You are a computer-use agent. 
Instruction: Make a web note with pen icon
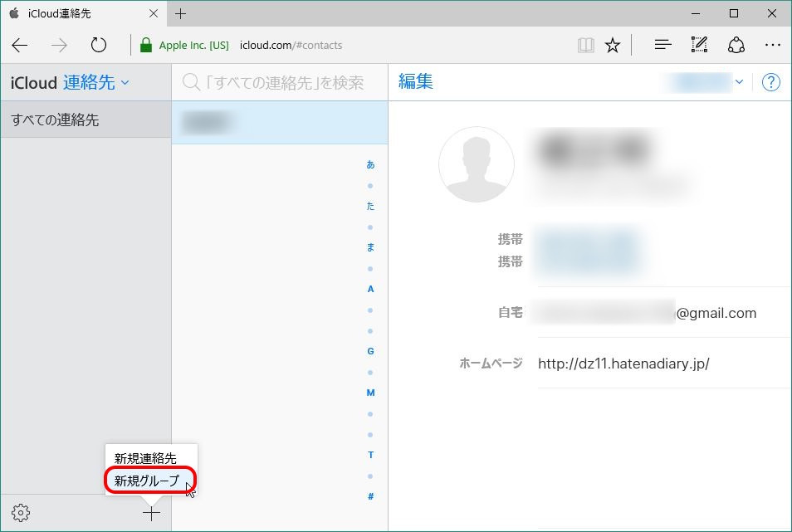click(x=699, y=45)
